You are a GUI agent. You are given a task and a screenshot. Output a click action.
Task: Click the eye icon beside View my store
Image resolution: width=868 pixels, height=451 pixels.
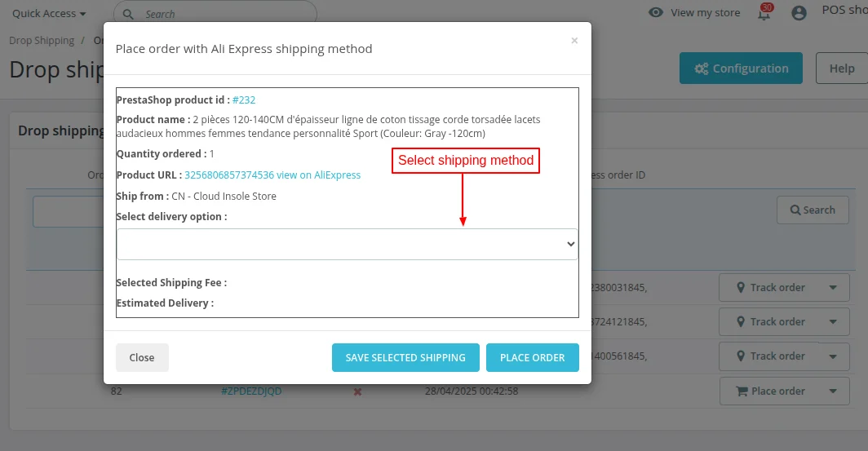pos(656,13)
